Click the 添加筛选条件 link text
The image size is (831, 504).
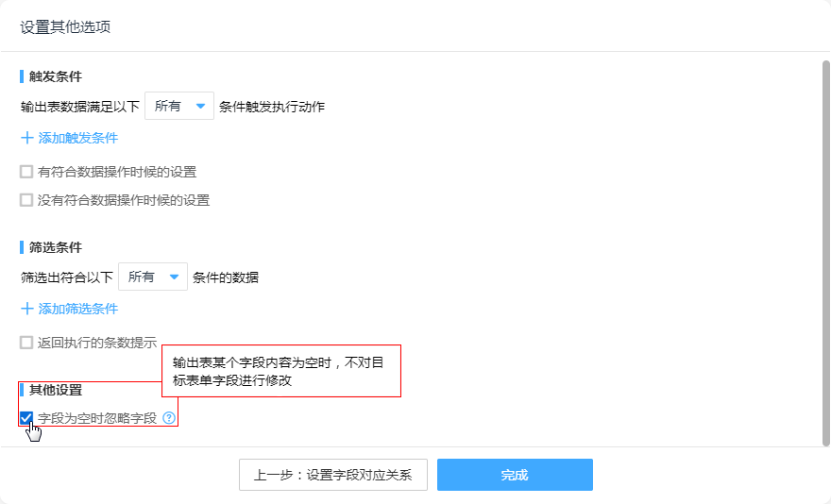pyautogui.click(x=78, y=309)
